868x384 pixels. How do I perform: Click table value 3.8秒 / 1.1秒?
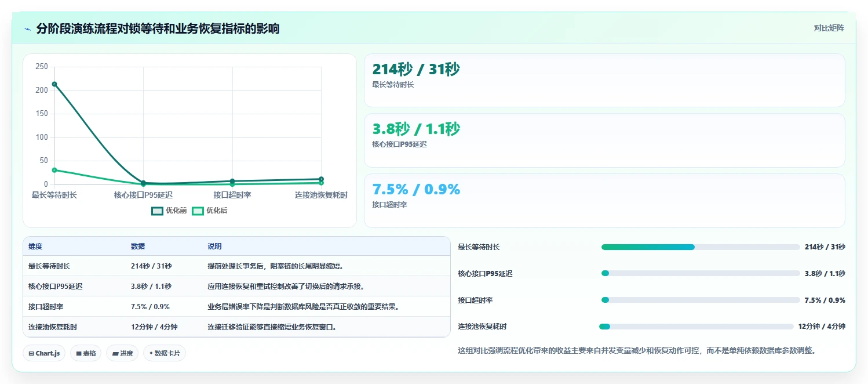click(x=151, y=287)
